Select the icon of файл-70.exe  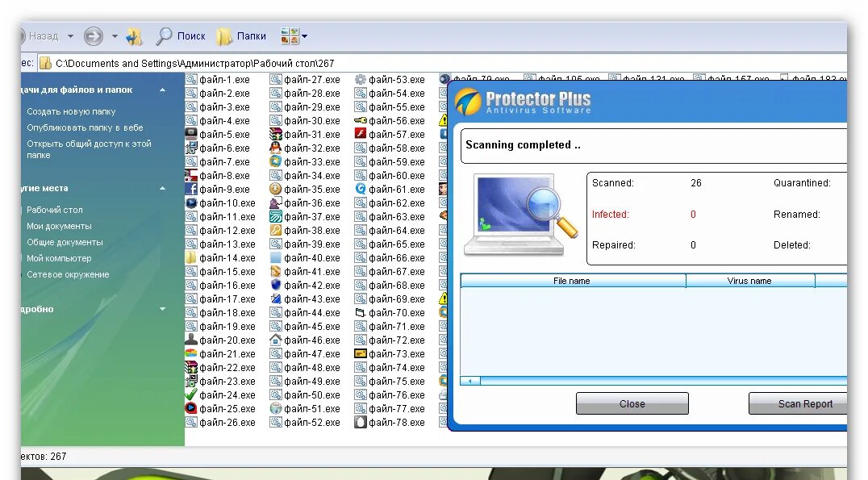click(361, 312)
